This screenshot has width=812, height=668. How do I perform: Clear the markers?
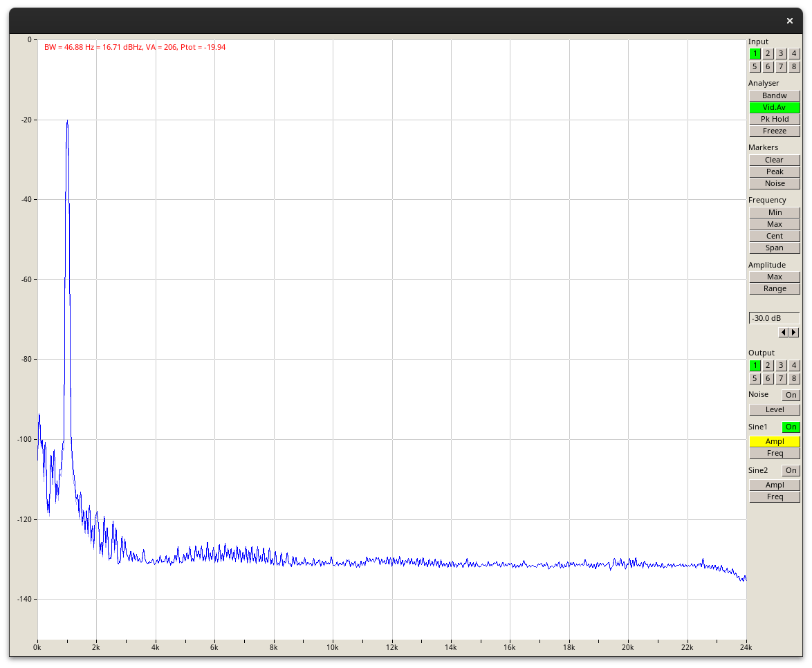(x=775, y=160)
